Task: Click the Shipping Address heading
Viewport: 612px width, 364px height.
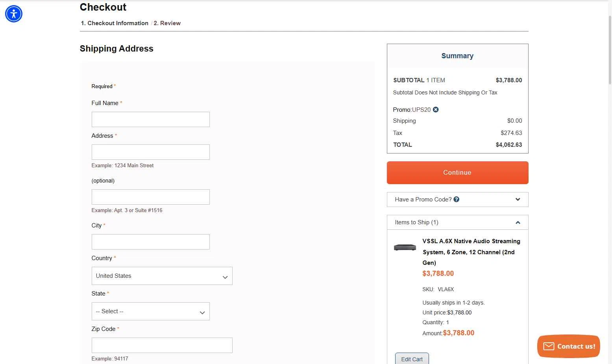Action: click(116, 49)
